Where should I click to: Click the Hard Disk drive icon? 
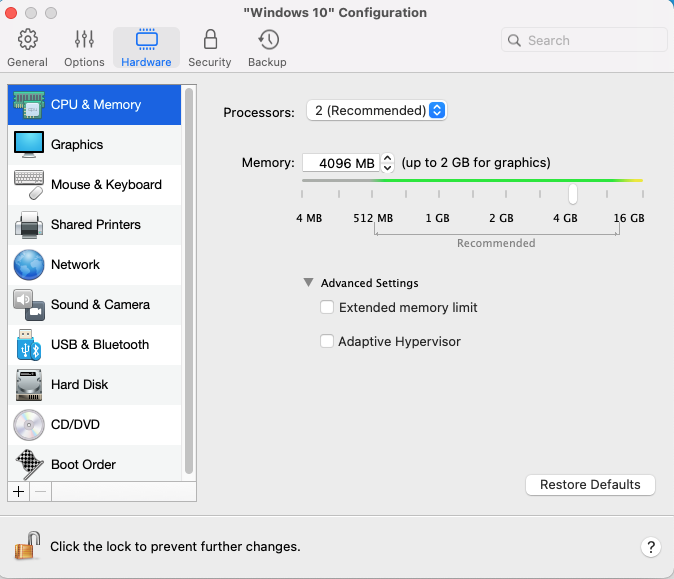click(28, 385)
